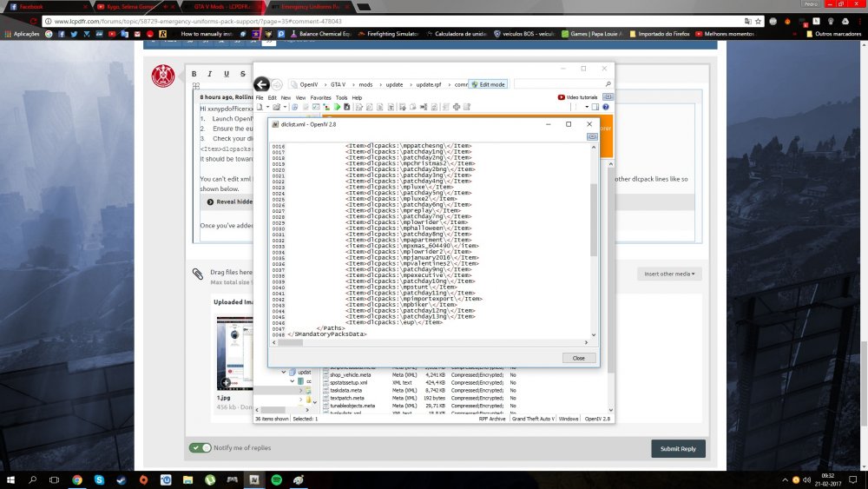Open File Explorer from taskbar
Image resolution: width=868 pixels, height=489 pixels.
[x=187, y=479]
